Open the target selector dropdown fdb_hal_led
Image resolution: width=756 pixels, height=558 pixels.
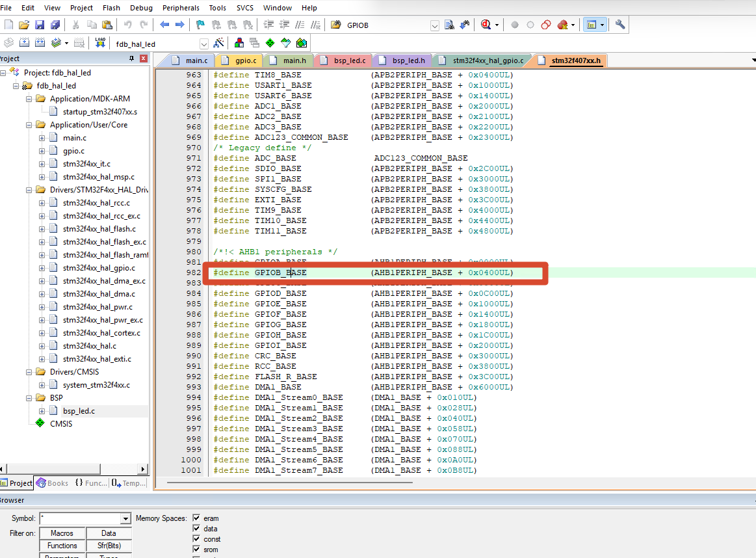pos(204,44)
